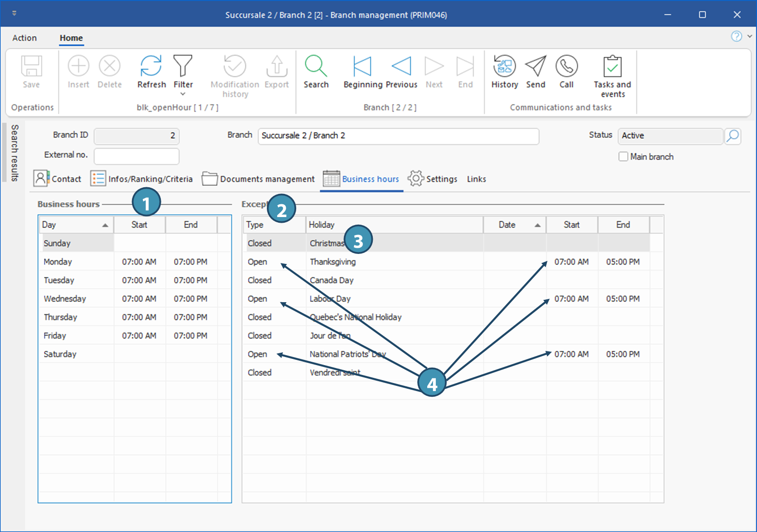
Task: Open the Documents management tab
Action: click(258, 179)
